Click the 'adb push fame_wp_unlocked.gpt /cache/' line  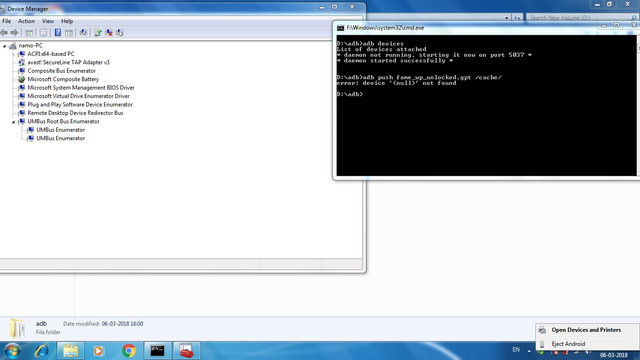[419, 78]
